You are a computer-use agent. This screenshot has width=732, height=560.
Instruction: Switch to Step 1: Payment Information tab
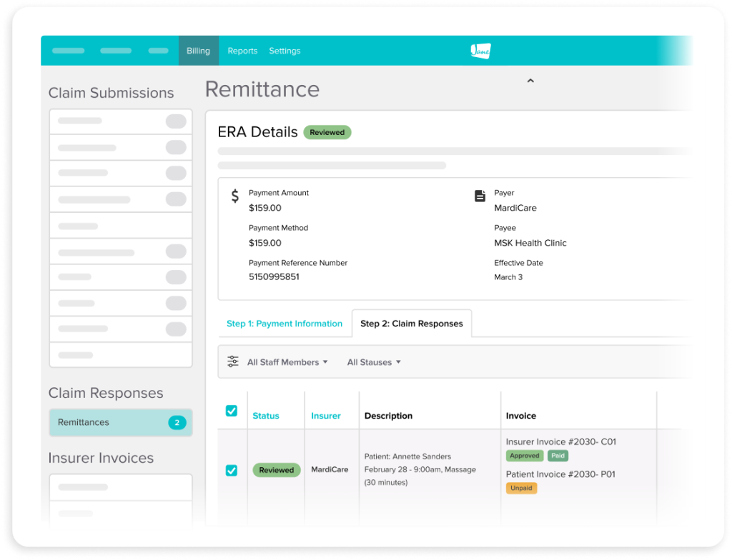(285, 324)
